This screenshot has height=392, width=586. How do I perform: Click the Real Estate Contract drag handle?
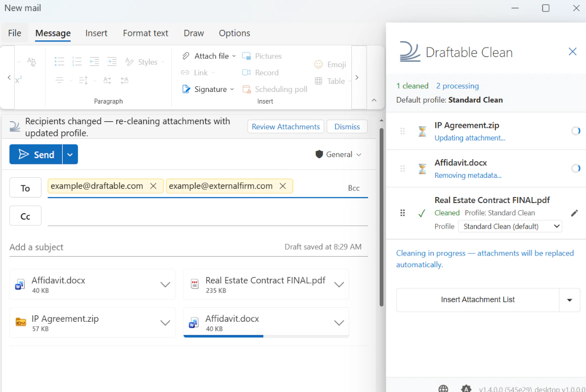click(x=402, y=213)
